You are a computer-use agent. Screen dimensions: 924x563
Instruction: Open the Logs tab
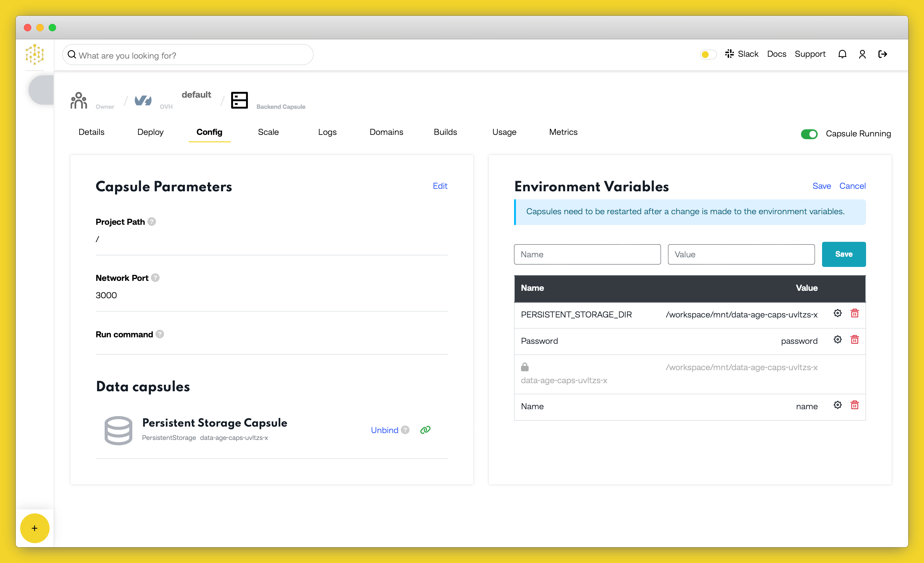coord(327,132)
